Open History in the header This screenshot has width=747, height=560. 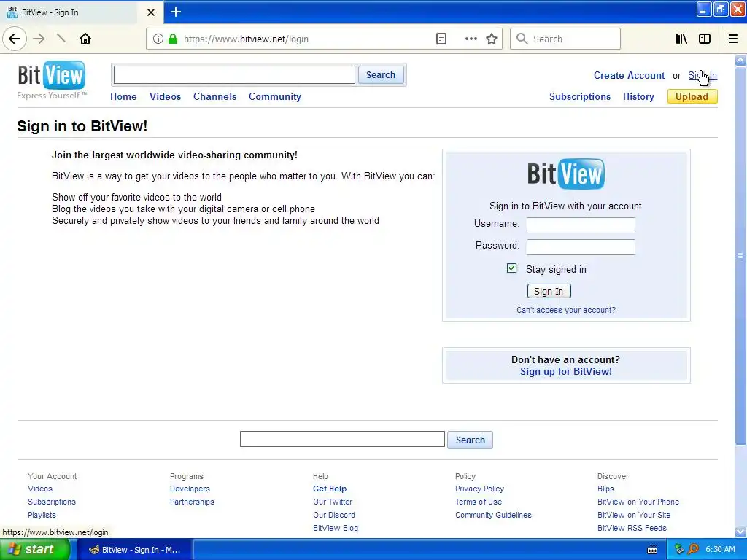point(638,97)
